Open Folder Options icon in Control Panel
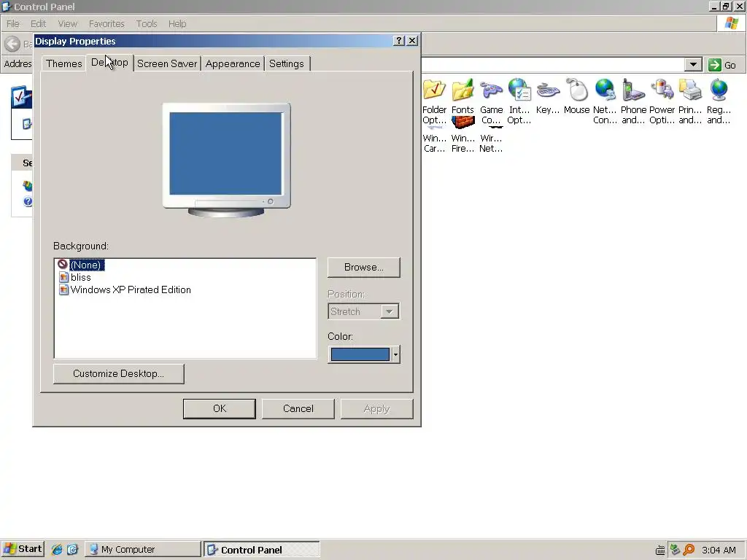This screenshot has width=747, height=560. click(x=434, y=90)
